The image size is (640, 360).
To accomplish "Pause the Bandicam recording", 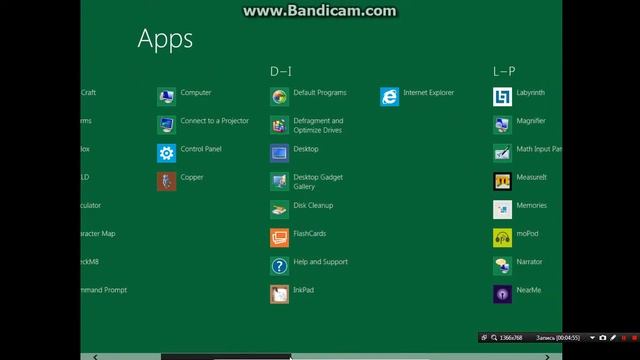I will [x=624, y=338].
